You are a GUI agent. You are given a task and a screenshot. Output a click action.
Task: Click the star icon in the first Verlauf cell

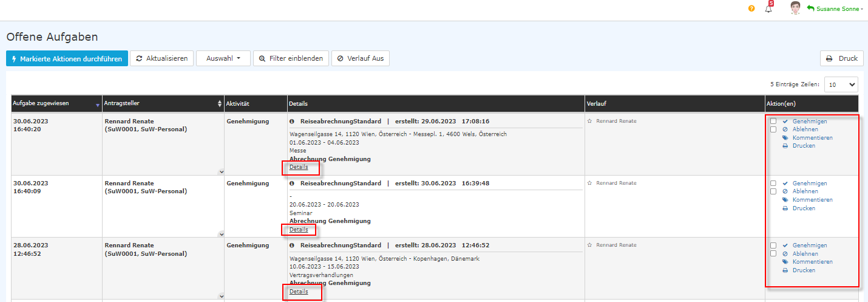590,122
